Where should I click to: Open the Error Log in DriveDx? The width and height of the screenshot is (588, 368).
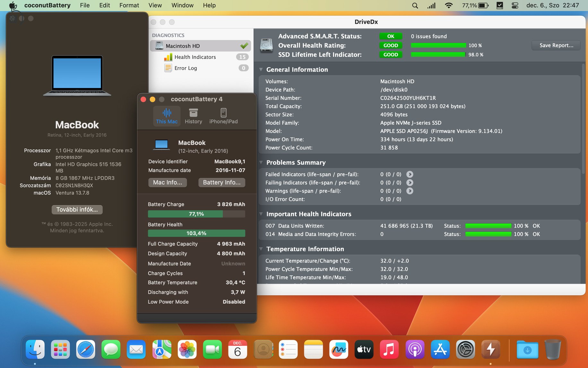(x=185, y=68)
